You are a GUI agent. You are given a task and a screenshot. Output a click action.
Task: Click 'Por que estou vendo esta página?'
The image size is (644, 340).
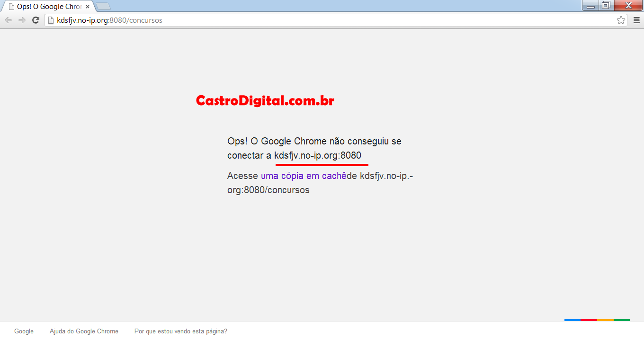tap(180, 331)
